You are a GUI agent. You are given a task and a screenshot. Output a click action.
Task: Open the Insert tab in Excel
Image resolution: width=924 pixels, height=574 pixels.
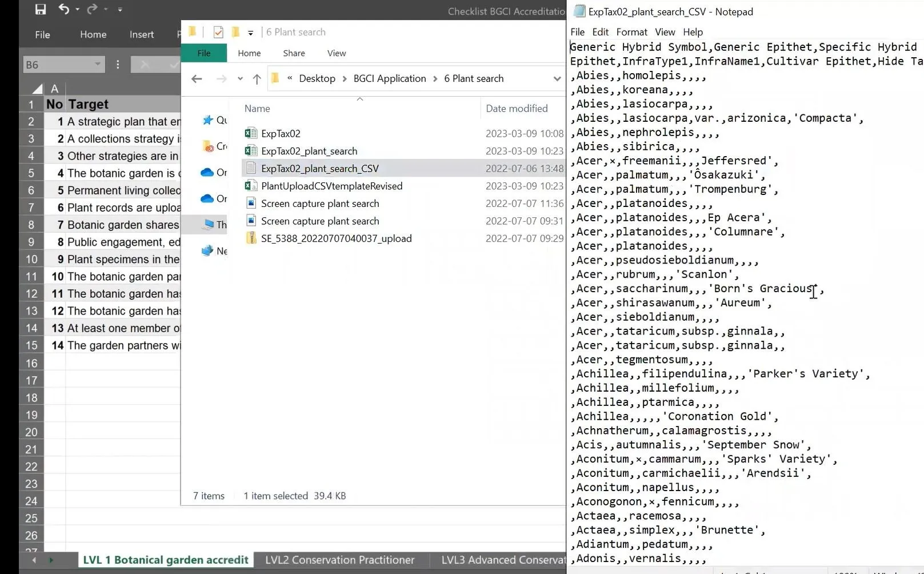point(142,34)
